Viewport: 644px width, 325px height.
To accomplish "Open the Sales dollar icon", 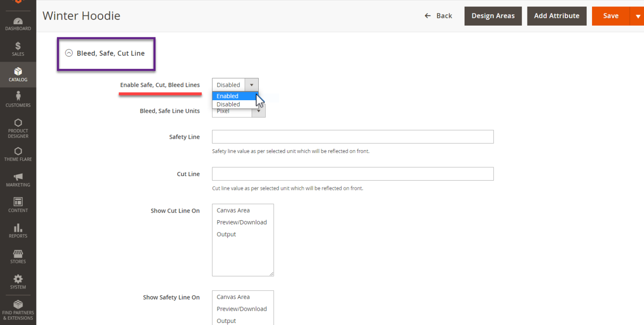I will tap(18, 46).
